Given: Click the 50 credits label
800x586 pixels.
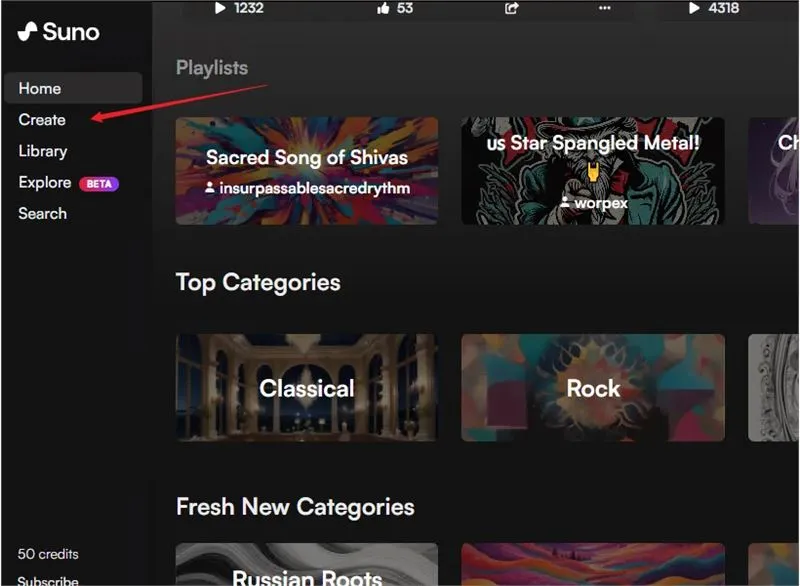Looking at the screenshot, I should 48,554.
